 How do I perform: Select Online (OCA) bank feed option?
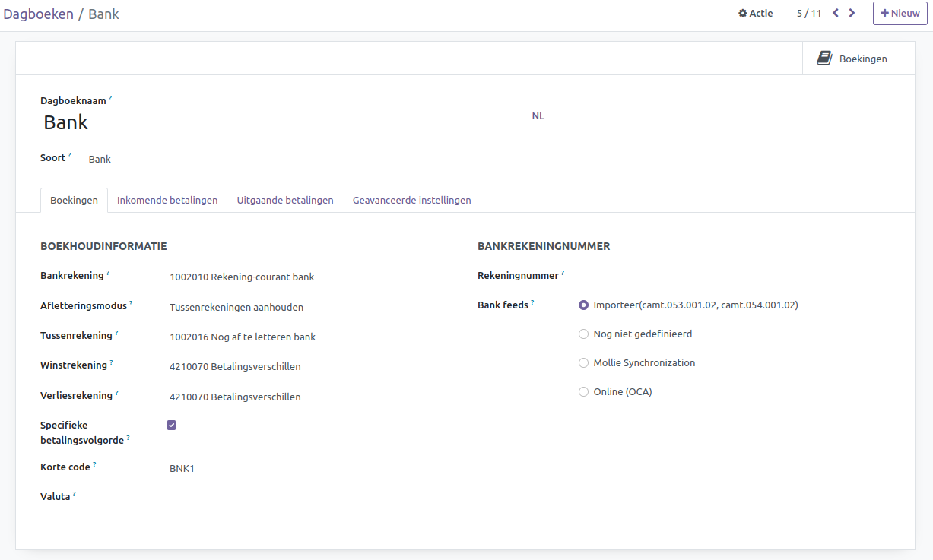point(583,392)
